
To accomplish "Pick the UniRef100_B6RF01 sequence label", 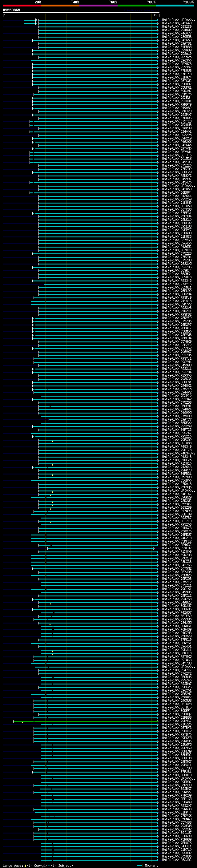I will pos(177,382).
